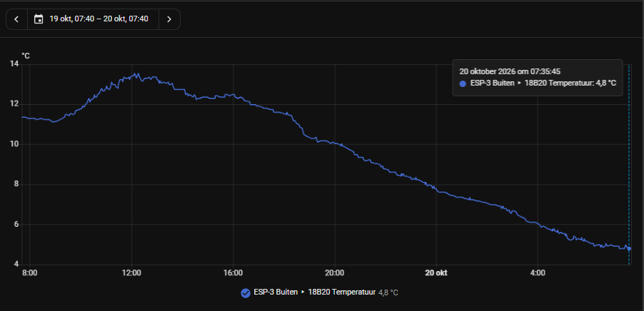Viewport: 644px width, 311px height.
Task: Click tooltip timestamp '20 oktober 2026 om 07:35:45'
Action: 510,72
